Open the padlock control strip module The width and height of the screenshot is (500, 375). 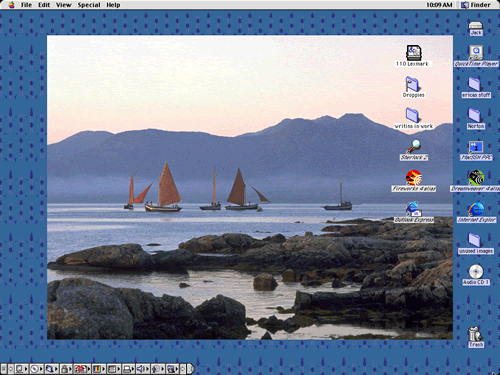[66, 368]
